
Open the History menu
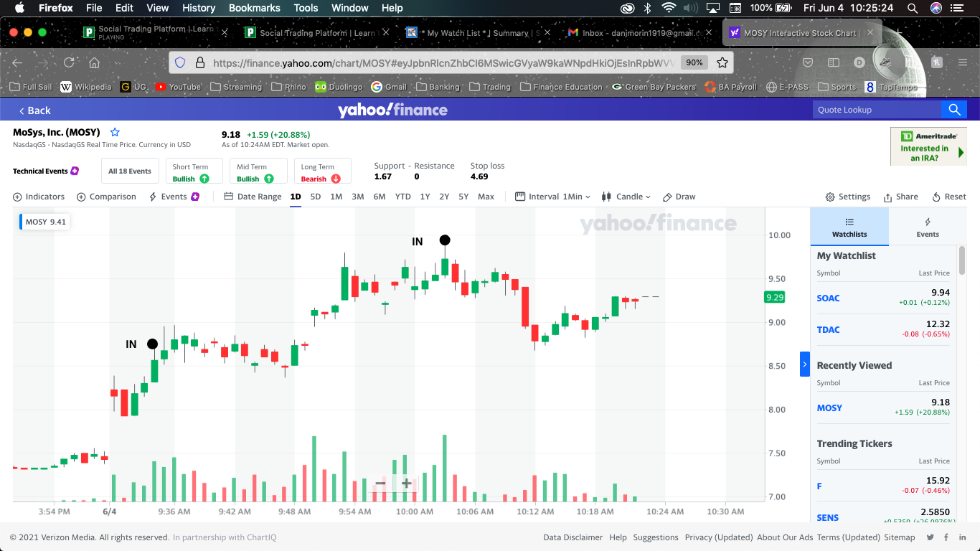pyautogui.click(x=199, y=8)
